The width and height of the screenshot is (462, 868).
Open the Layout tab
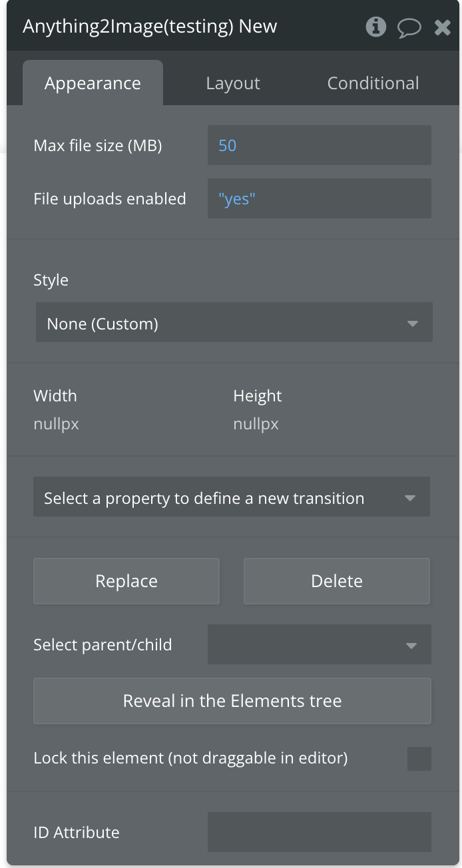pyautogui.click(x=233, y=83)
